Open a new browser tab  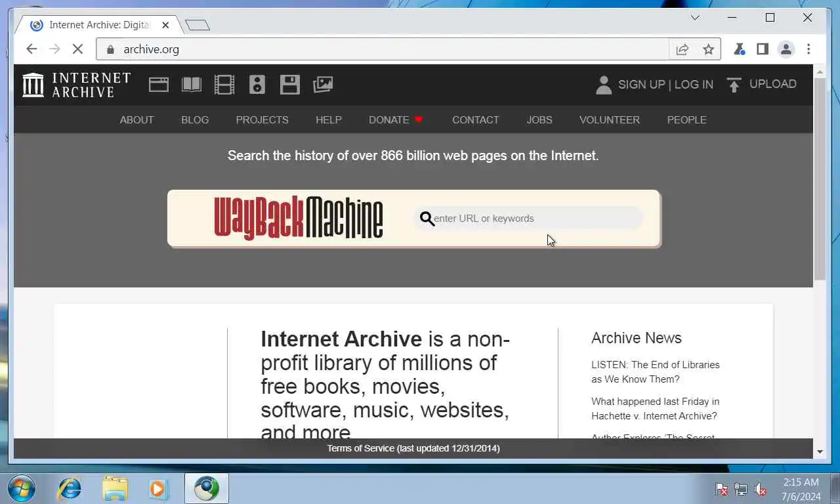(x=198, y=25)
